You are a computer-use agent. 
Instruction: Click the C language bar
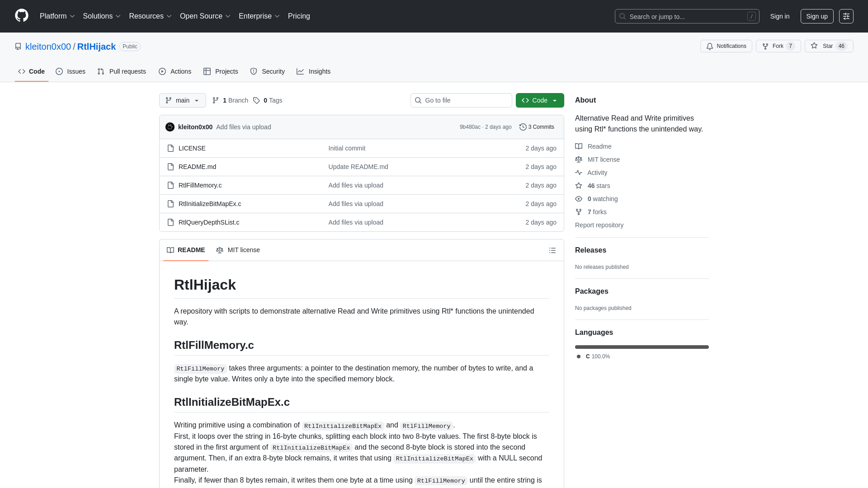click(642, 347)
